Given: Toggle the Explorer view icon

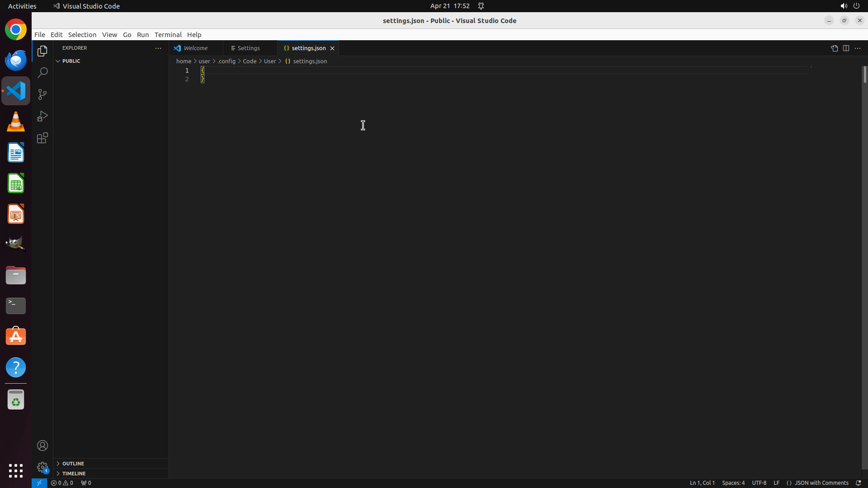Looking at the screenshot, I should 42,51.
